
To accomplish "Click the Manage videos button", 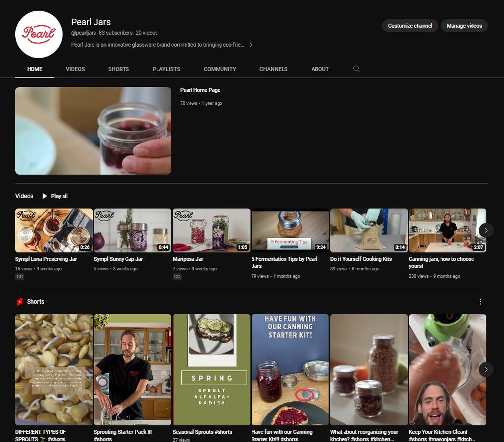I will click(464, 26).
